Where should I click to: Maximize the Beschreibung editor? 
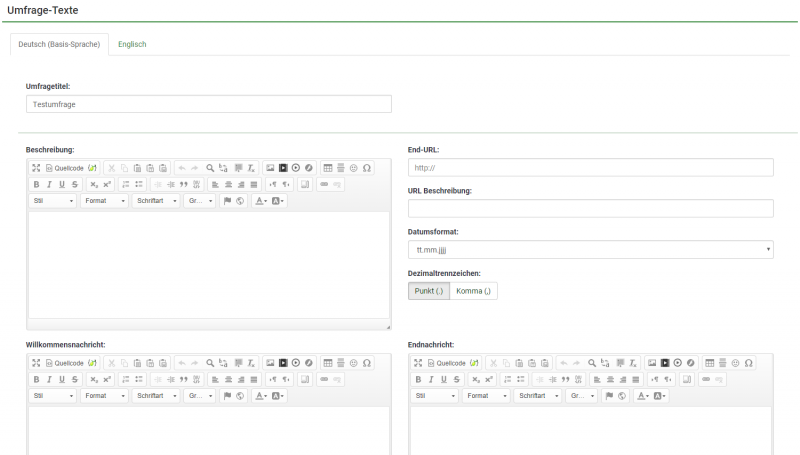coord(36,168)
